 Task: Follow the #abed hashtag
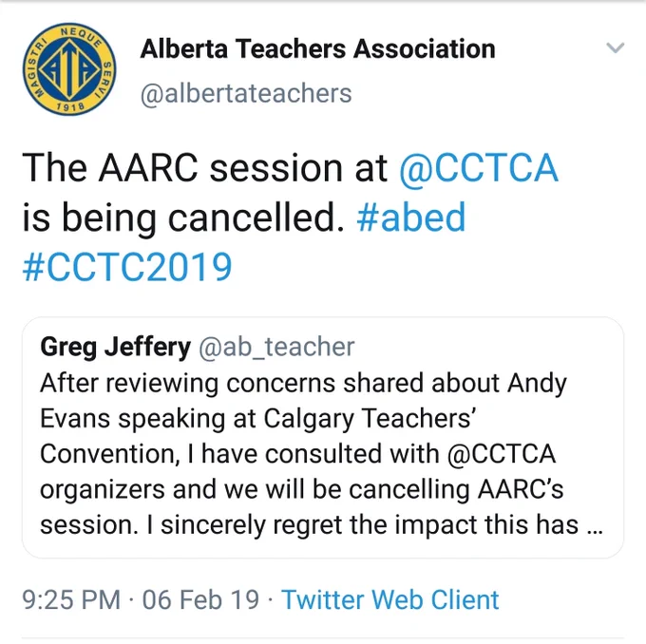tap(410, 217)
